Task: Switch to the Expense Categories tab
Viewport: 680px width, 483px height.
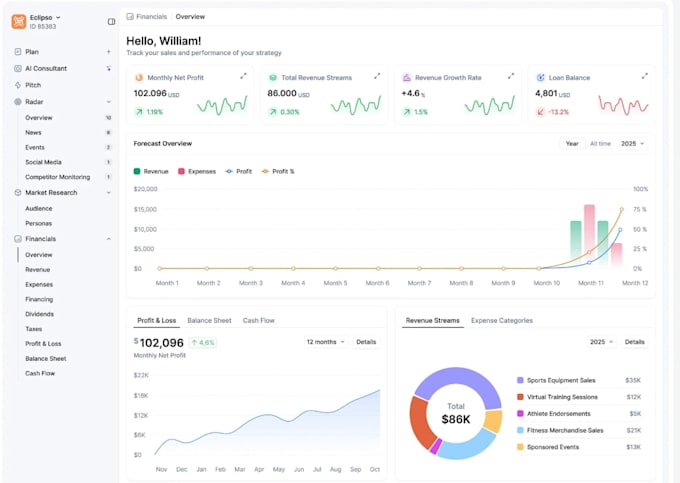Action: (x=502, y=320)
